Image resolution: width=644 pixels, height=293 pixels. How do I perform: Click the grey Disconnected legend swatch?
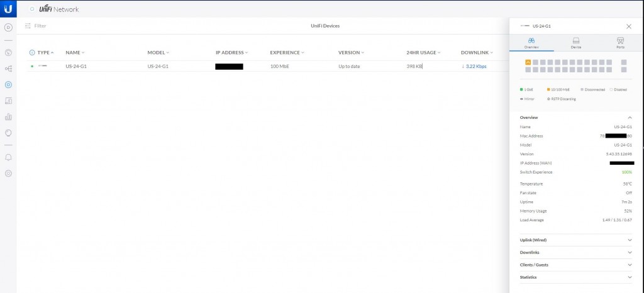point(582,89)
